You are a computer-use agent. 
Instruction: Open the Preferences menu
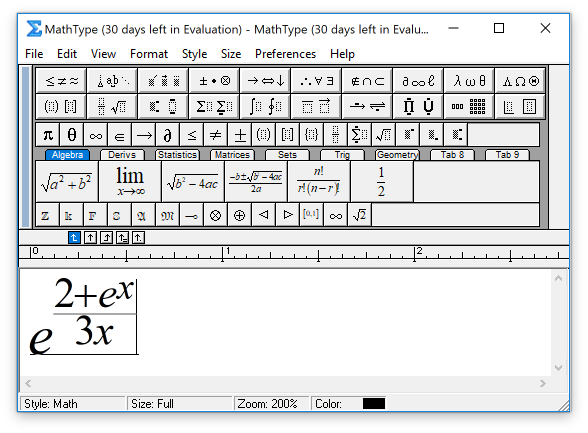pos(285,54)
